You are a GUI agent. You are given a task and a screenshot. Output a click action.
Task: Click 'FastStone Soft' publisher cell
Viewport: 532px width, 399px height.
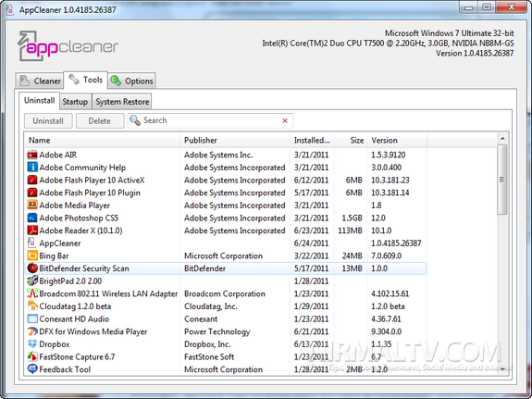(209, 356)
